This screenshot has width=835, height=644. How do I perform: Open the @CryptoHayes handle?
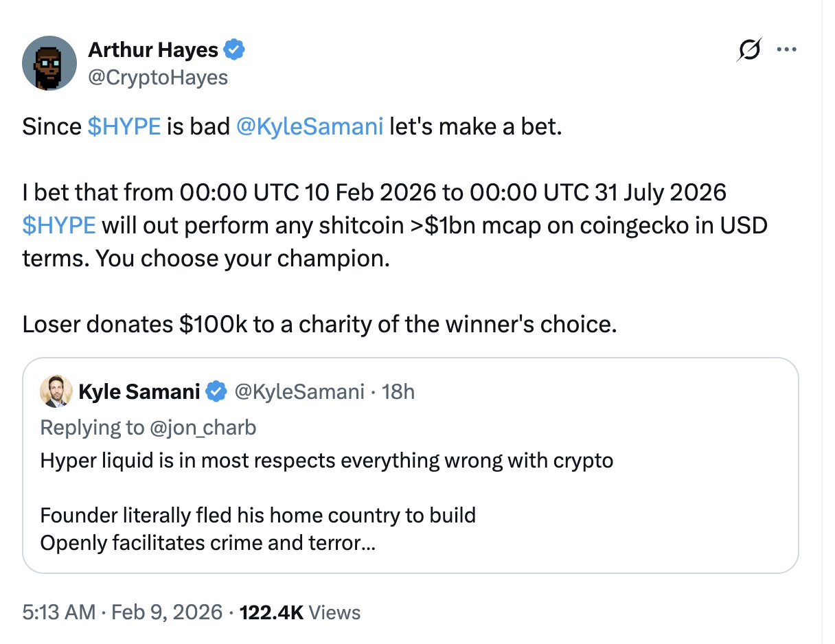pos(158,77)
